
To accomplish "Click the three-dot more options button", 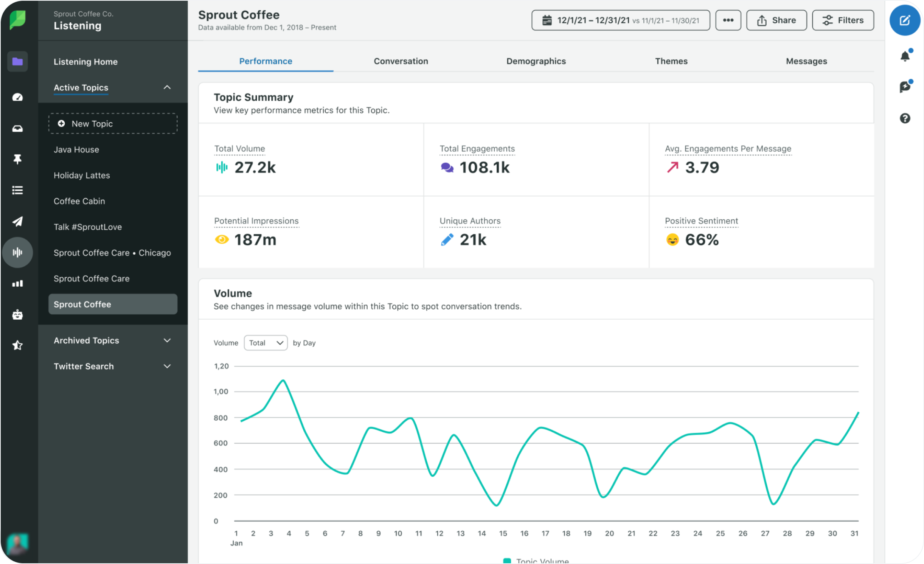I will tap(728, 20).
